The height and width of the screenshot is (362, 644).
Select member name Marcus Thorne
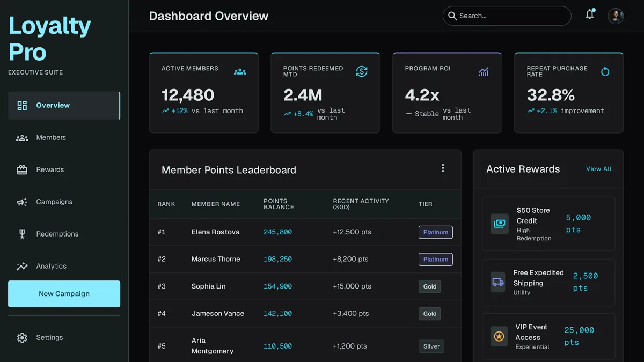point(216,259)
